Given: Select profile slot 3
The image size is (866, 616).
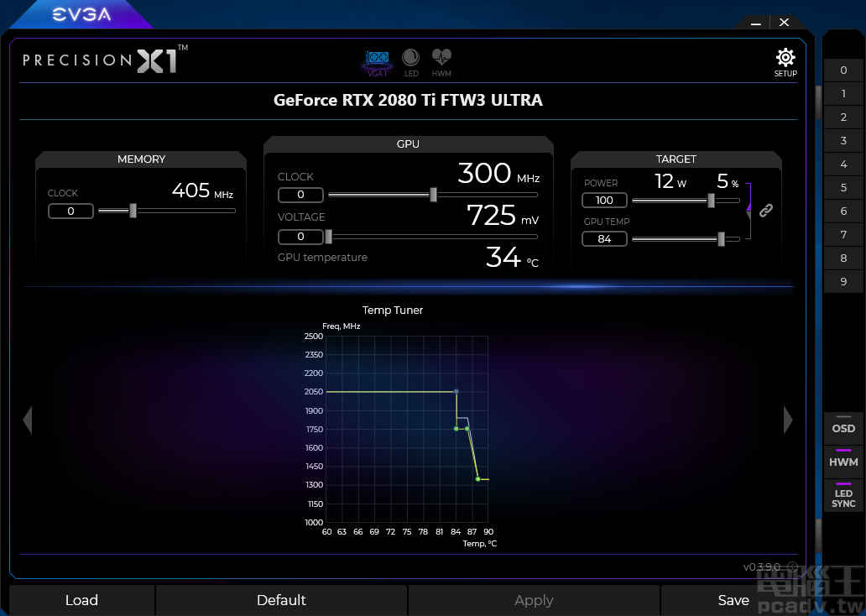Looking at the screenshot, I should tap(843, 140).
